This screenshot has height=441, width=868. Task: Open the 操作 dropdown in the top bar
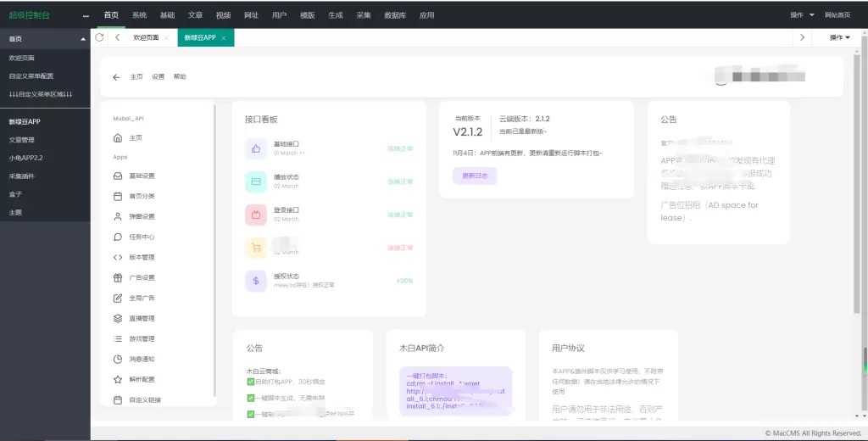tap(802, 15)
